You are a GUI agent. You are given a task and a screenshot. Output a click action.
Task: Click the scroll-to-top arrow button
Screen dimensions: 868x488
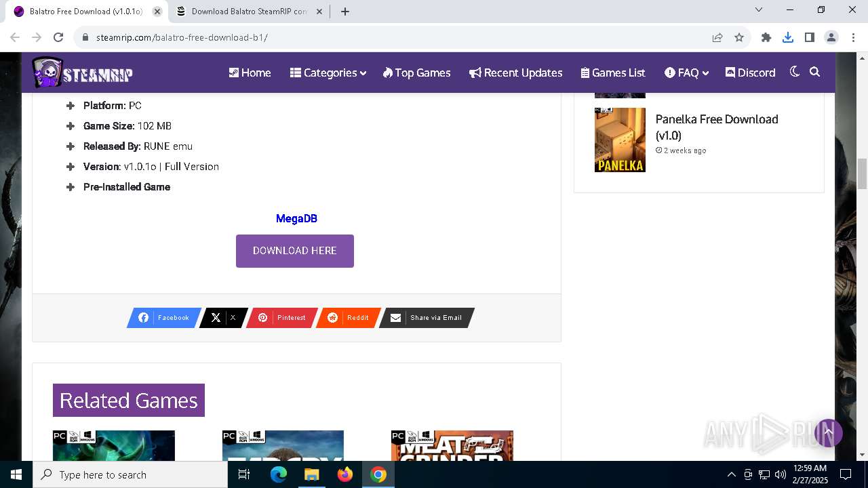(x=828, y=432)
